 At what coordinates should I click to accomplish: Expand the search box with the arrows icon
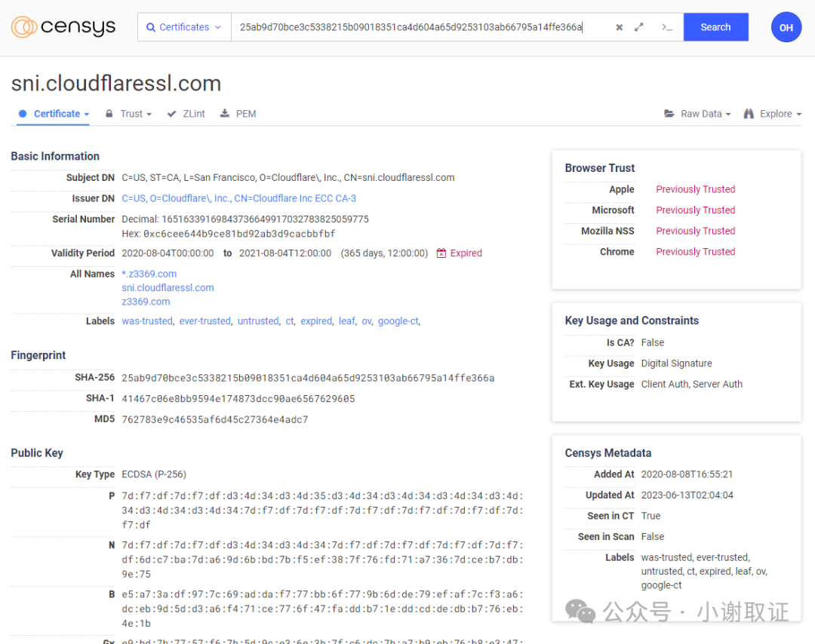pos(639,27)
